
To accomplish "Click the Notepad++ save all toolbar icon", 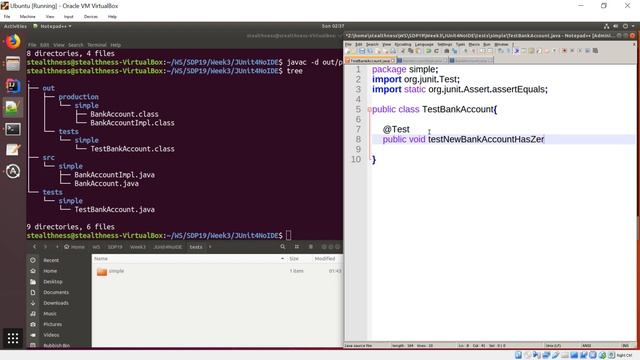I will pyautogui.click(x=370, y=51).
